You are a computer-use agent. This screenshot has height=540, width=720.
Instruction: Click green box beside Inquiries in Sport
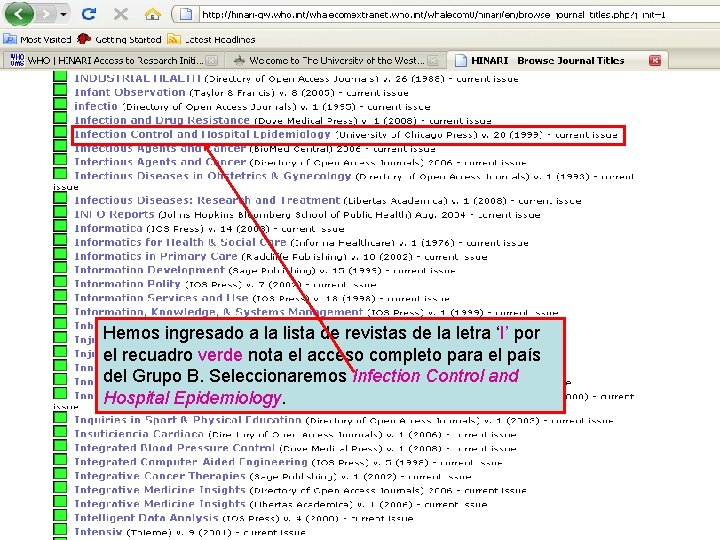60,417
